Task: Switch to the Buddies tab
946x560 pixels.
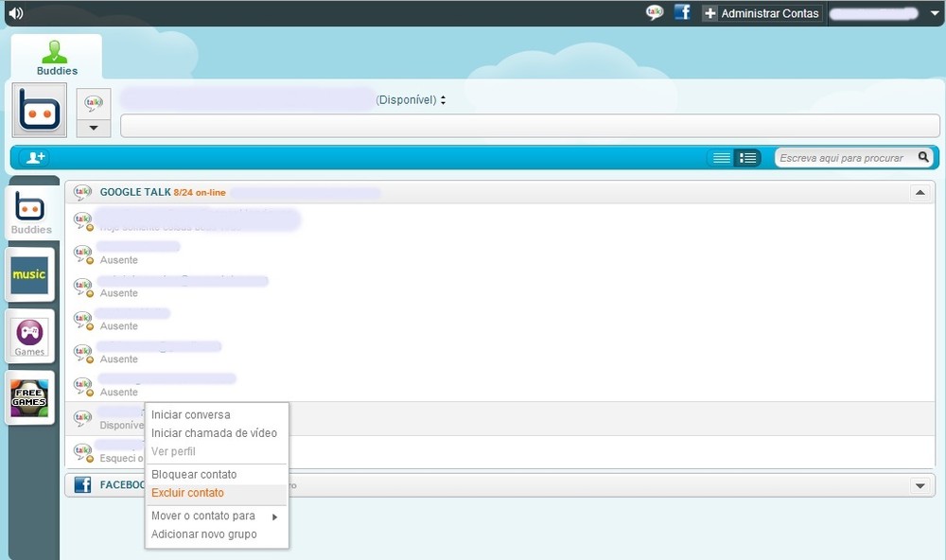Action: pos(56,57)
